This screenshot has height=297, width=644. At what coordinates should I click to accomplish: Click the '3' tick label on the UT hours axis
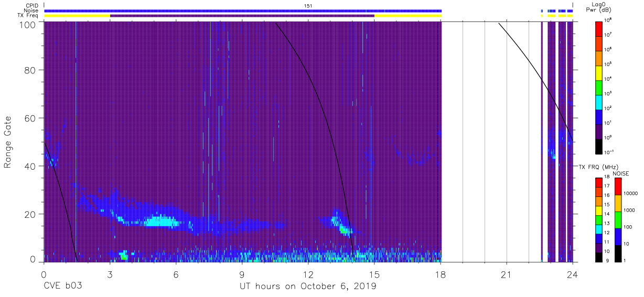coord(110,273)
